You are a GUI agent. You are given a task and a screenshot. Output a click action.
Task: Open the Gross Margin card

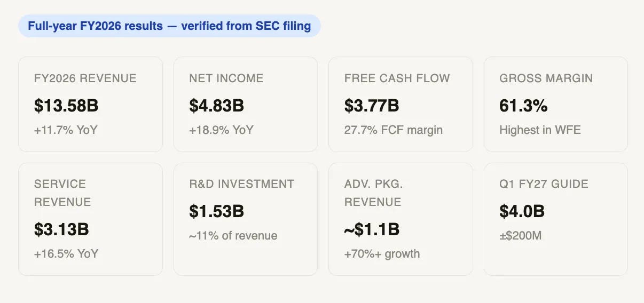(555, 104)
